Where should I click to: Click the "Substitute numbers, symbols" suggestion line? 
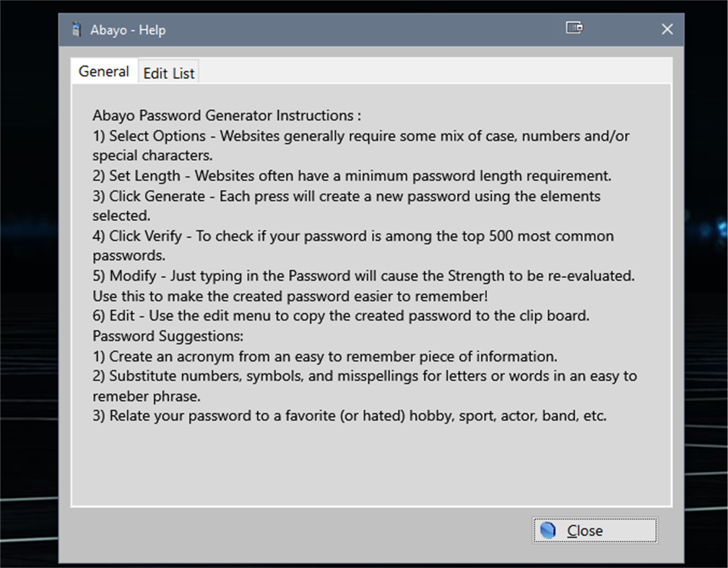pos(365,376)
